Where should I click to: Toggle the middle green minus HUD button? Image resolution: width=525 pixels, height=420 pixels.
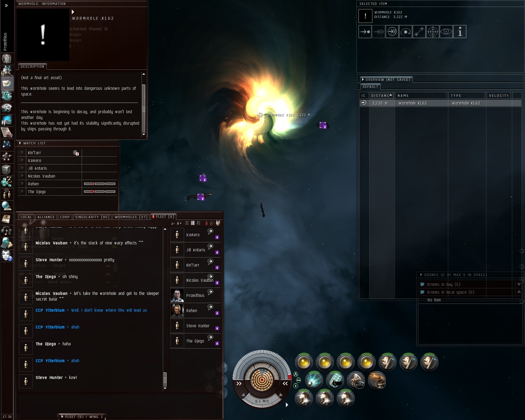(299, 380)
